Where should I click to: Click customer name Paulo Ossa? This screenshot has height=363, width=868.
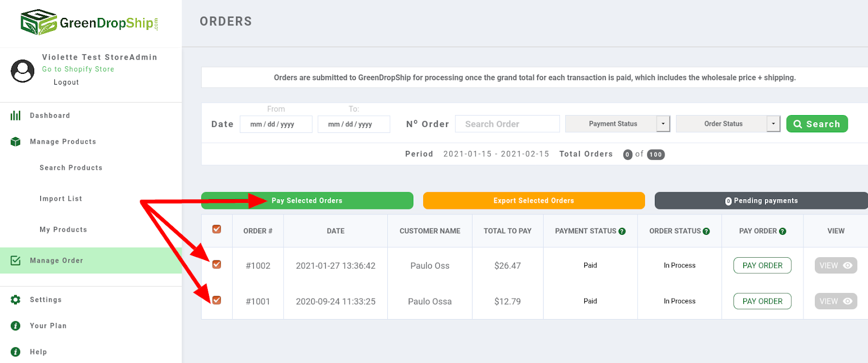tap(430, 302)
